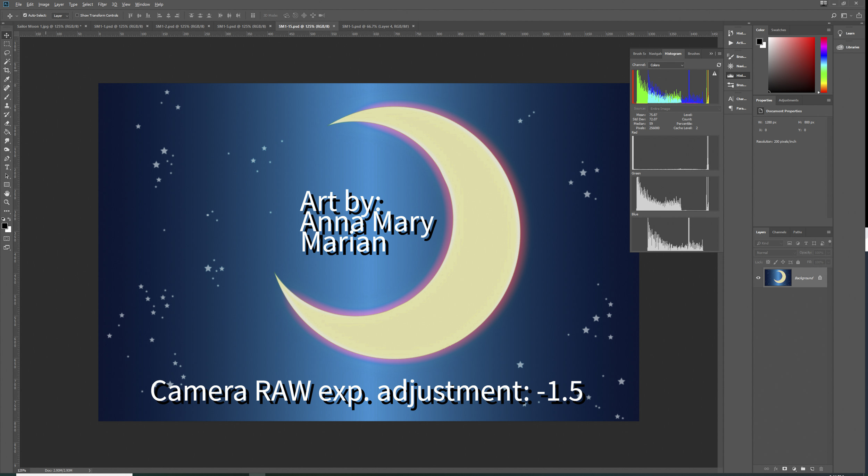The image size is (868, 476).
Task: Select the Clone Stamp tool
Action: click(7, 106)
